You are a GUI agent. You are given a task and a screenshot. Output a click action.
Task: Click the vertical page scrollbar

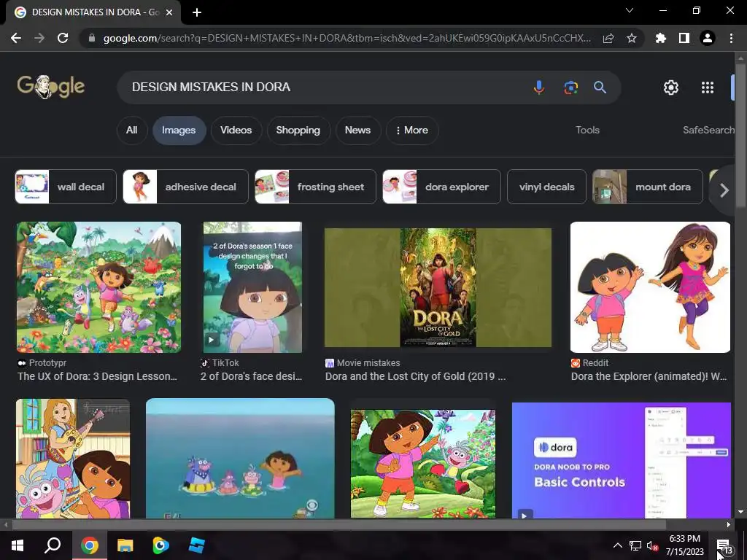coord(740,135)
